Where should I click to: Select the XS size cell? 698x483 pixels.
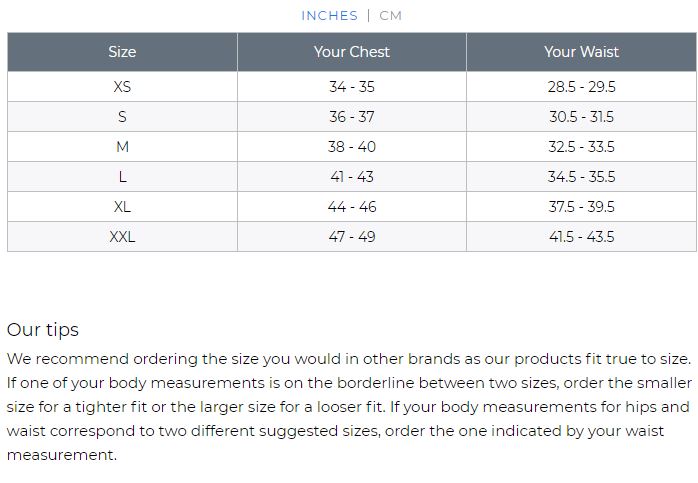(x=122, y=86)
